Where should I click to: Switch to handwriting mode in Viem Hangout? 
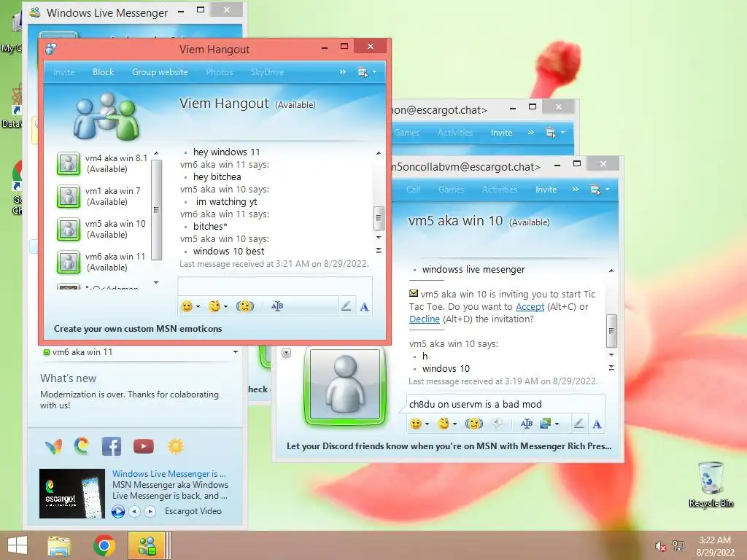pos(347,306)
